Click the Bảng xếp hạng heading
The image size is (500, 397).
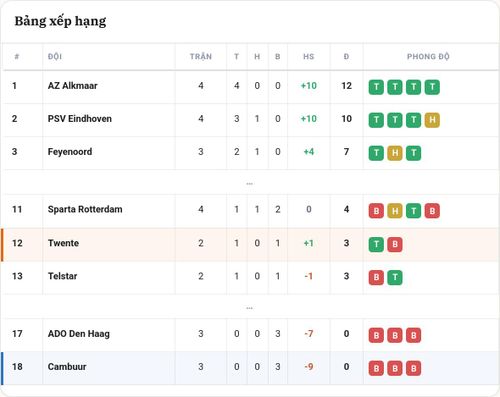(60, 21)
